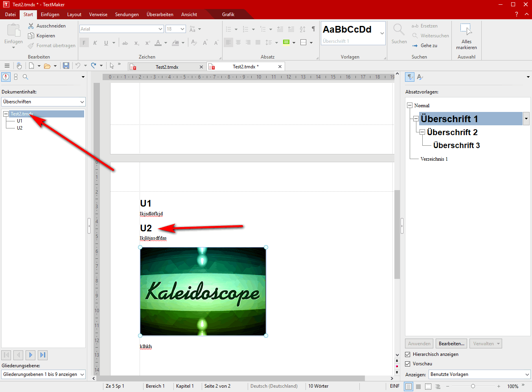Click the sidebar page thumbnails icon
This screenshot has width=532, height=392.
[x=16, y=77]
